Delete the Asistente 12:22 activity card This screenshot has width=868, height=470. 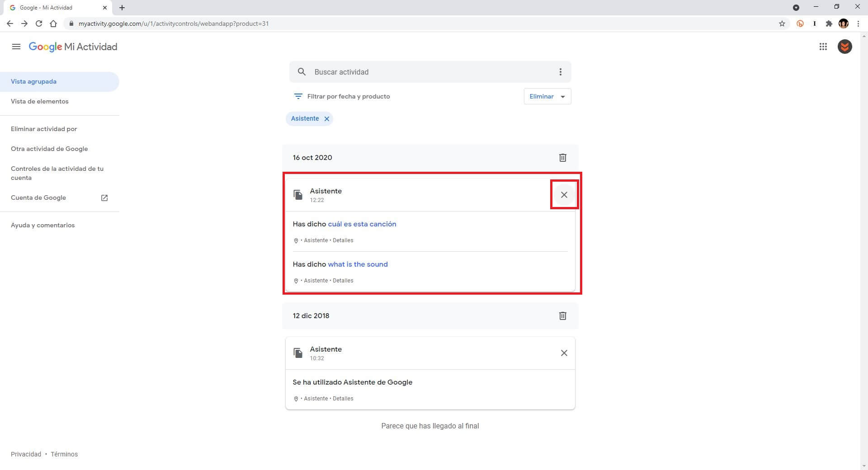click(564, 195)
